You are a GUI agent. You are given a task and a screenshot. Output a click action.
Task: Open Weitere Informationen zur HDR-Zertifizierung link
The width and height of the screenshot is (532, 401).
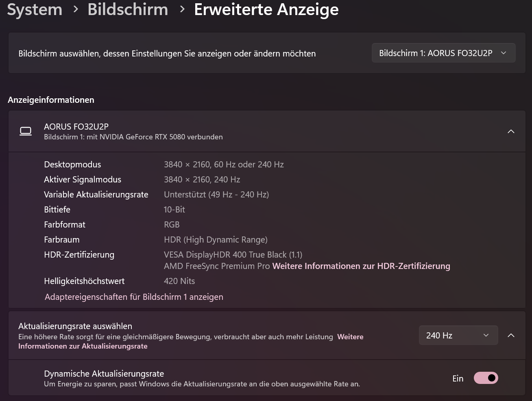click(x=361, y=266)
